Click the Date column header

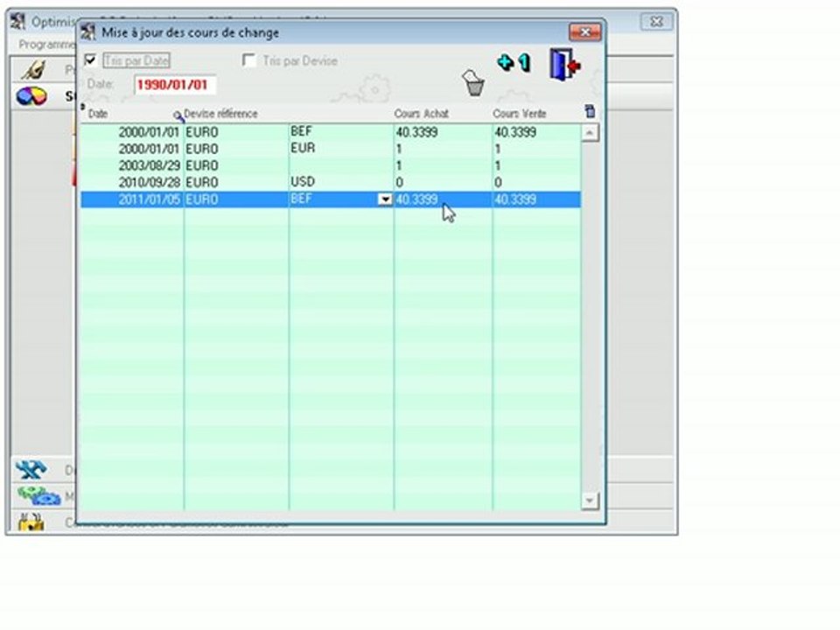(x=98, y=114)
